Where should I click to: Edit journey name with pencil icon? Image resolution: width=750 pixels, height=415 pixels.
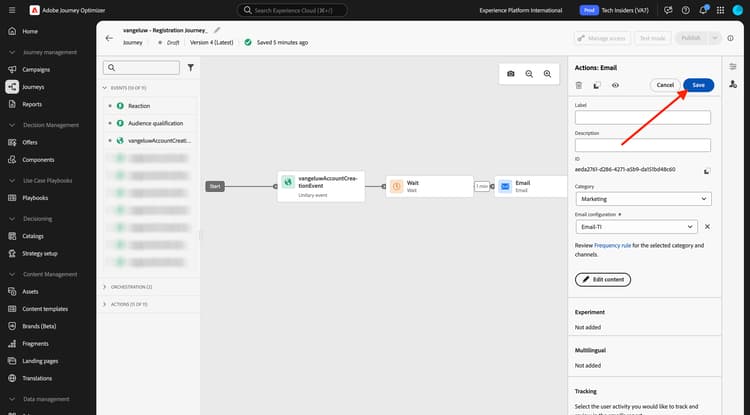coord(217,30)
